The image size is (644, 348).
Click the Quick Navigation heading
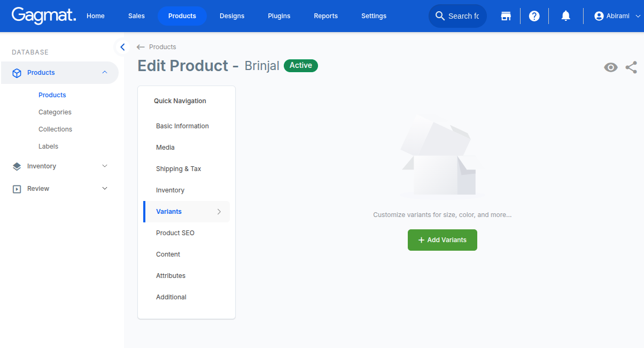(x=180, y=101)
